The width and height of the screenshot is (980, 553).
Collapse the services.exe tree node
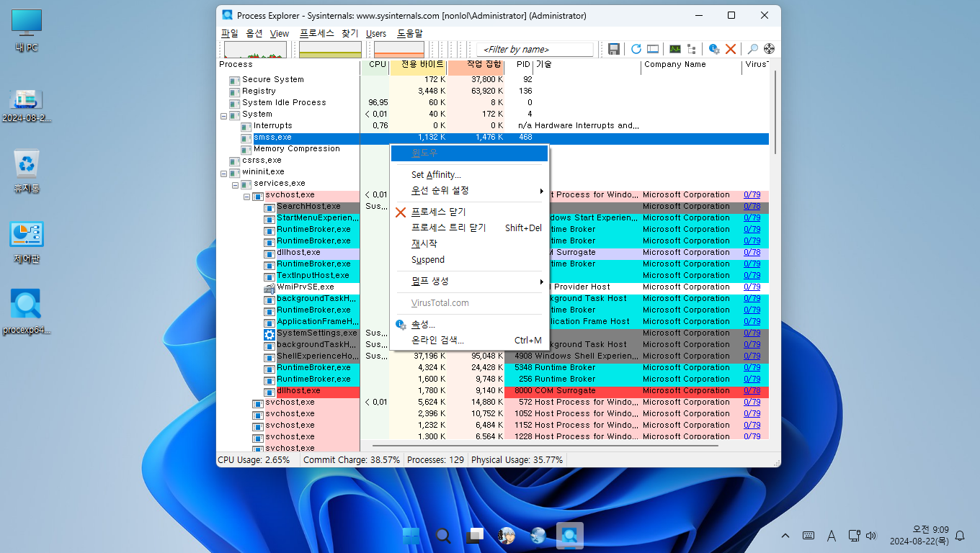tap(235, 184)
